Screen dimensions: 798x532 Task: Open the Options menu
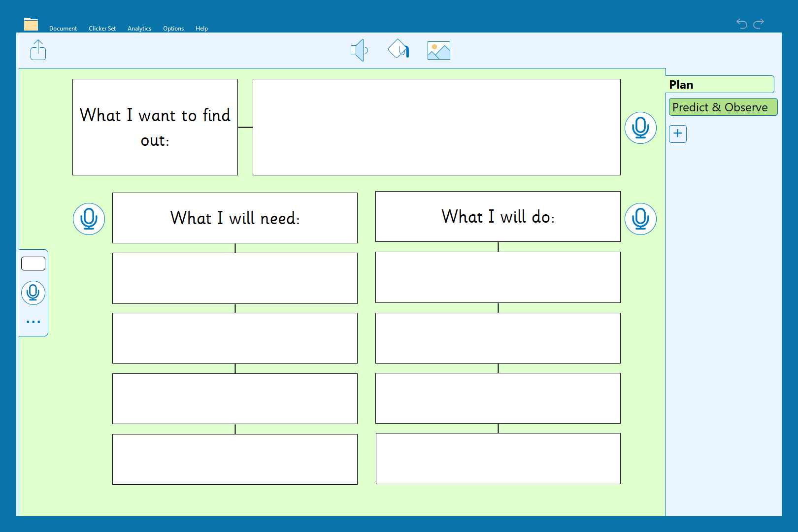coord(173,29)
